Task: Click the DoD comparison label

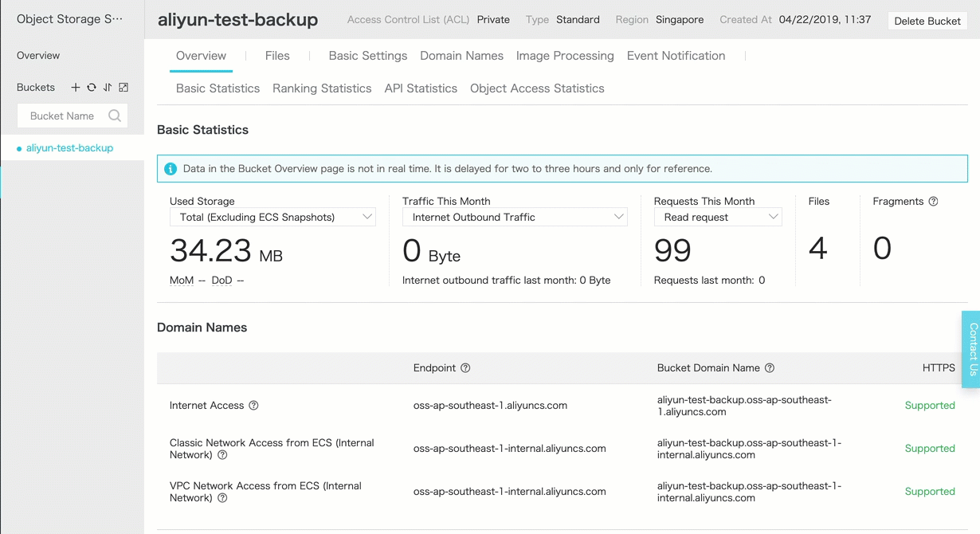Action: point(221,281)
